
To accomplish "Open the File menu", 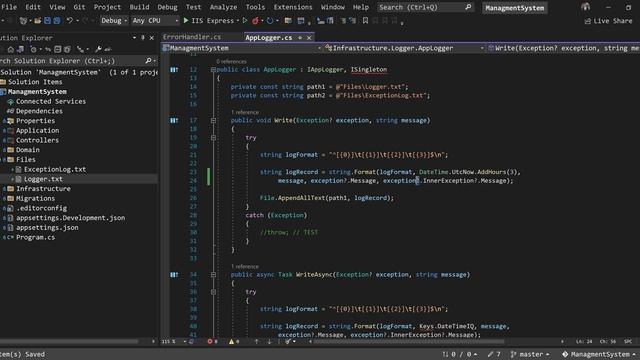I will 9,7.
